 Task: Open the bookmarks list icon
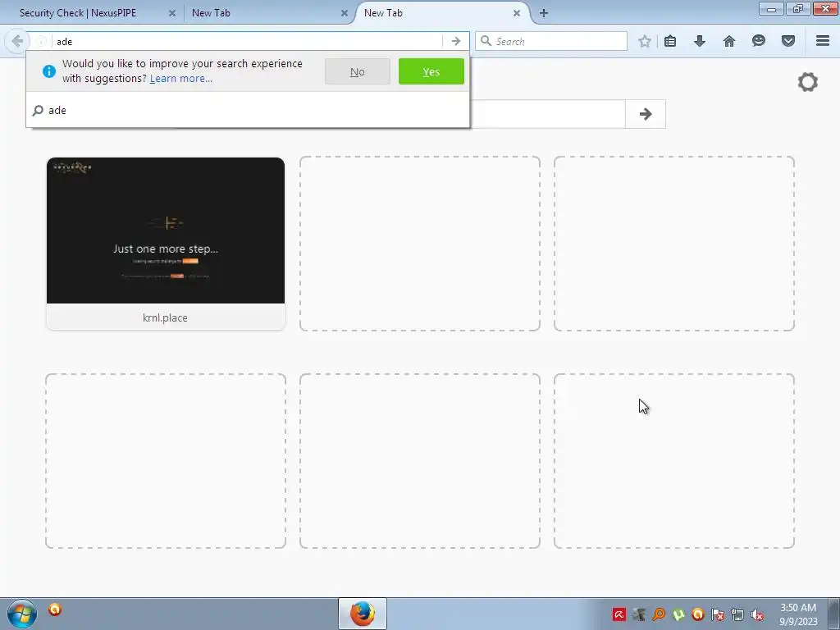(x=670, y=41)
